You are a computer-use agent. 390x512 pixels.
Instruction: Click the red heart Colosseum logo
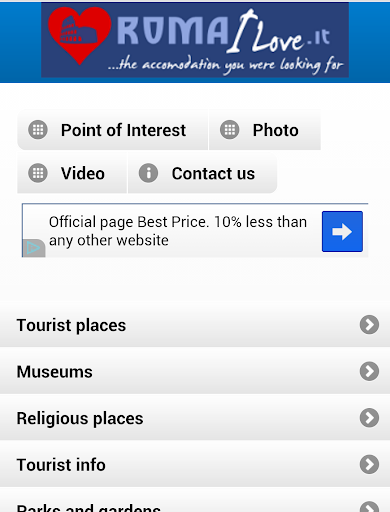[x=79, y=35]
